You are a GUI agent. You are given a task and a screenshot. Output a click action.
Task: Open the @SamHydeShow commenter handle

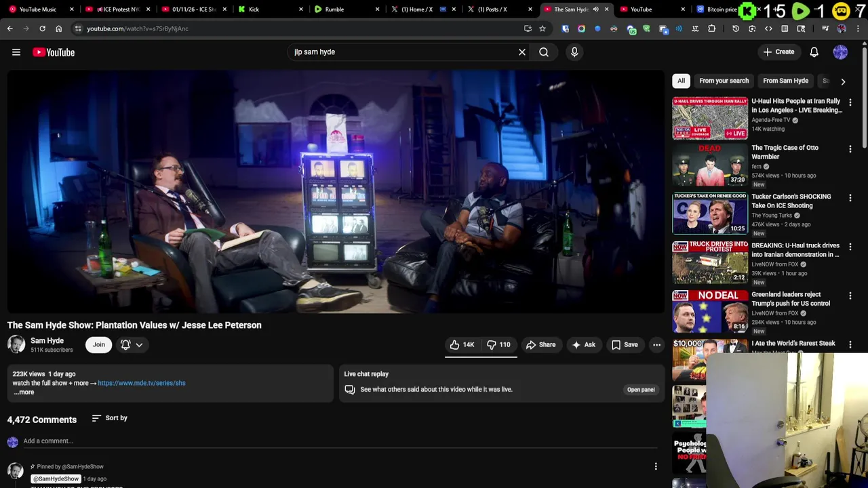(56, 479)
